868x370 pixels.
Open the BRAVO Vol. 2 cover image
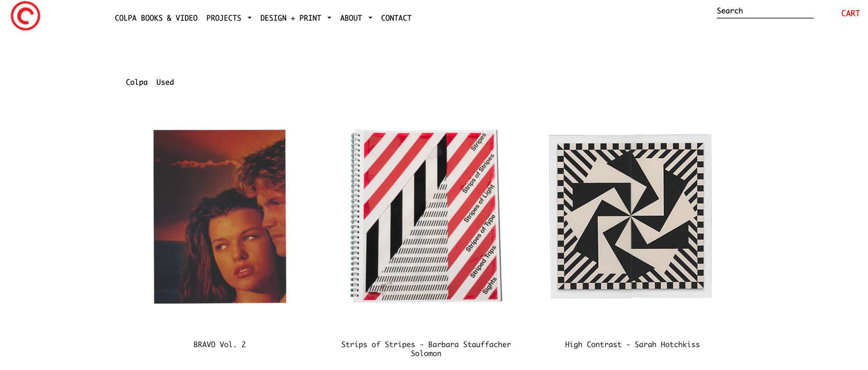point(220,217)
